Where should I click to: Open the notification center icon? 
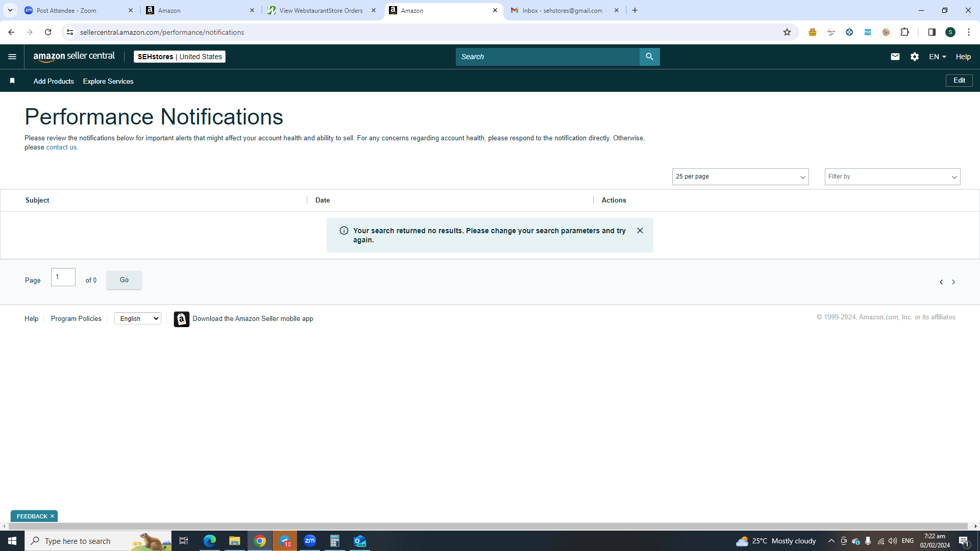tap(964, 541)
